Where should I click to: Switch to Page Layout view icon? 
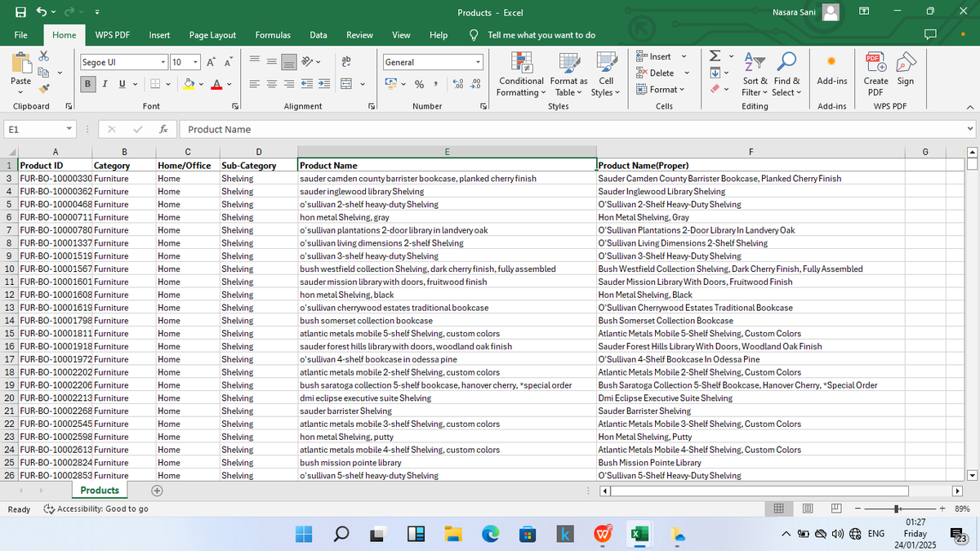[x=808, y=509]
